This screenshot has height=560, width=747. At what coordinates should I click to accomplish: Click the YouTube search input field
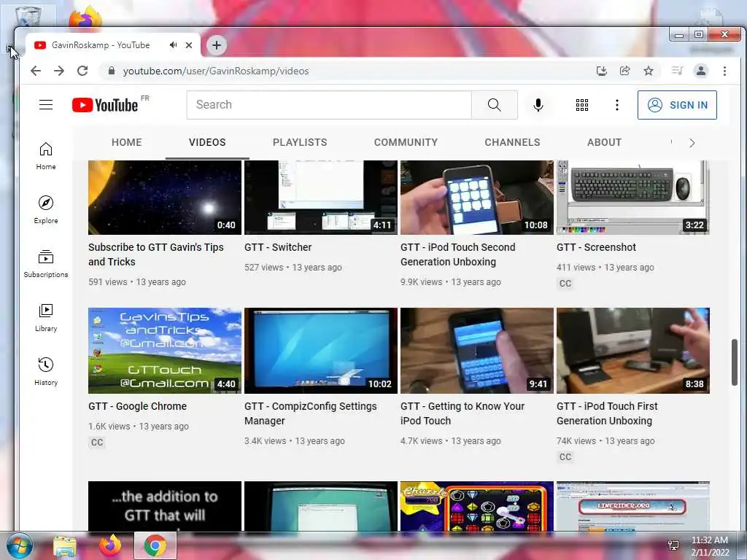[x=329, y=105]
